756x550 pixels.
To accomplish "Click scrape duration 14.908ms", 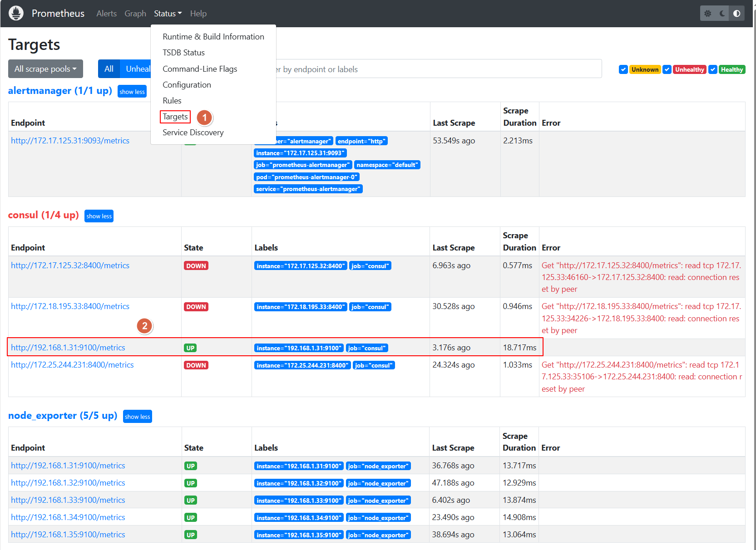I will coord(519,517).
